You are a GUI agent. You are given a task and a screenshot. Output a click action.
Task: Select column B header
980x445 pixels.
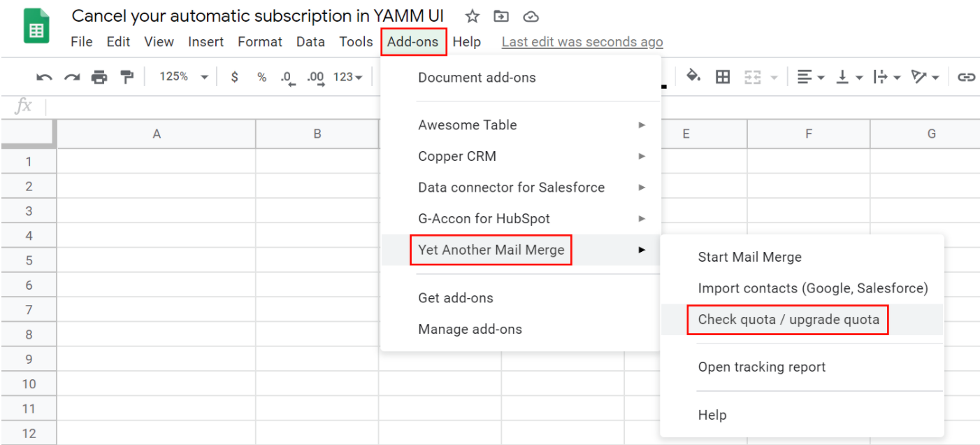click(x=317, y=134)
